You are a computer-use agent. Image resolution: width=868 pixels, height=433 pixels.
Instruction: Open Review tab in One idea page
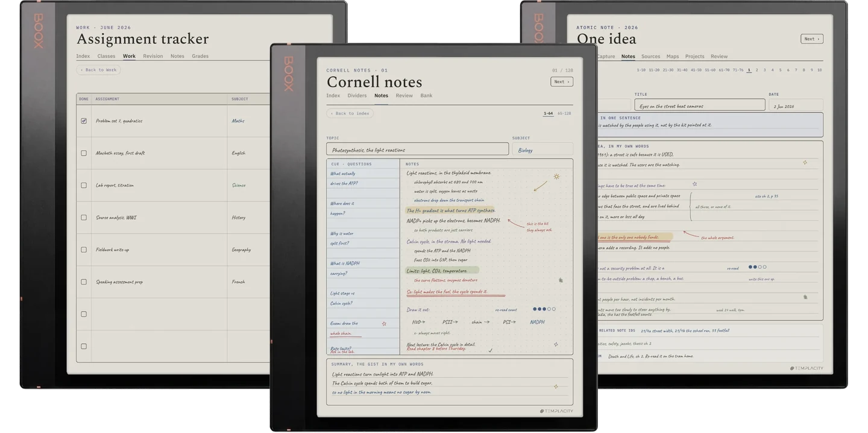click(719, 57)
